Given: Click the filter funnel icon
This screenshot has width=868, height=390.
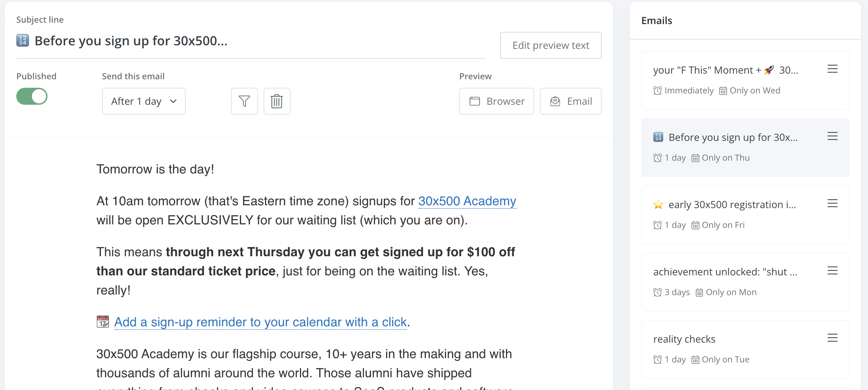Looking at the screenshot, I should (x=244, y=101).
